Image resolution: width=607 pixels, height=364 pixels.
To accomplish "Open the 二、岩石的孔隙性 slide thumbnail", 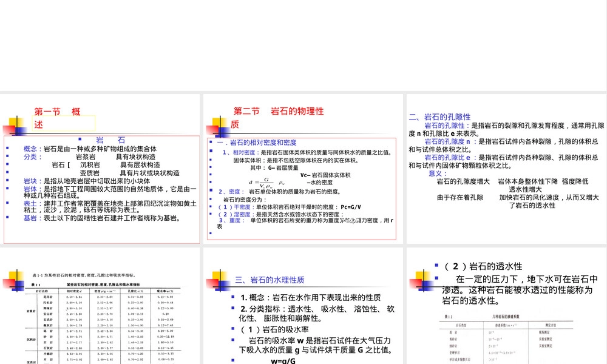I will [x=507, y=169].
